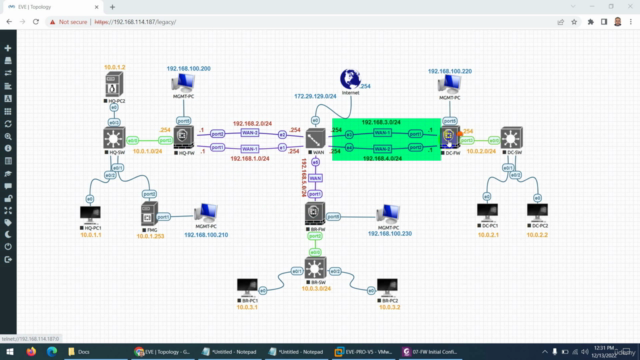This screenshot has width=640, height=360.
Task: Bookmark this page with the star
Action: click(574, 22)
